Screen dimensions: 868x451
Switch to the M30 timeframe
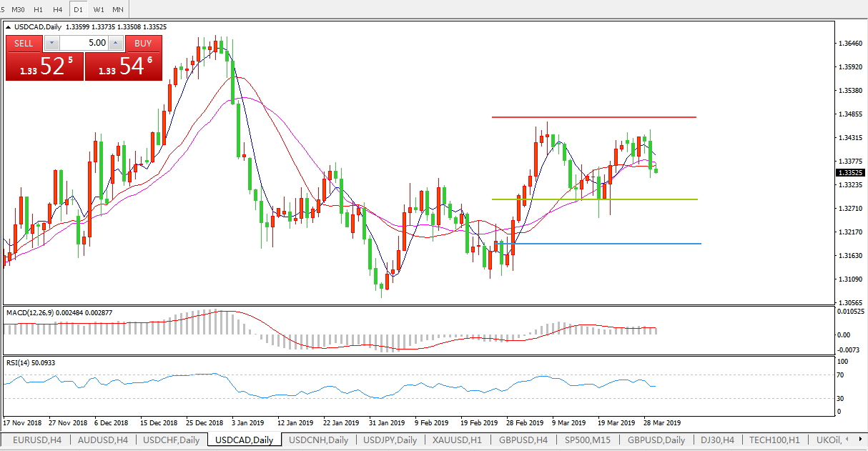click(19, 9)
